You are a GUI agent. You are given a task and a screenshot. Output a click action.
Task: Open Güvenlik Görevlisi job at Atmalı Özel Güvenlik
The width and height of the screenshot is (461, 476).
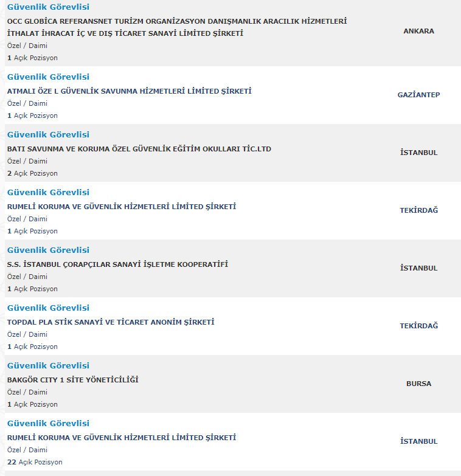coord(48,77)
